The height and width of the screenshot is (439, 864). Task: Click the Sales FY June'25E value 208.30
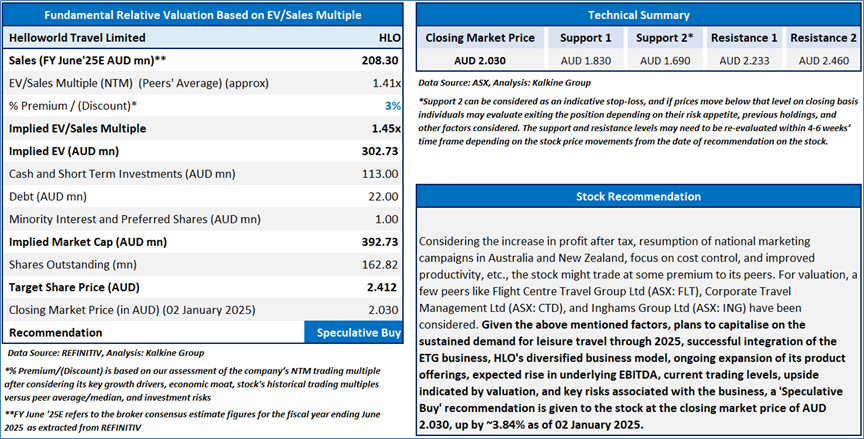pos(380,61)
